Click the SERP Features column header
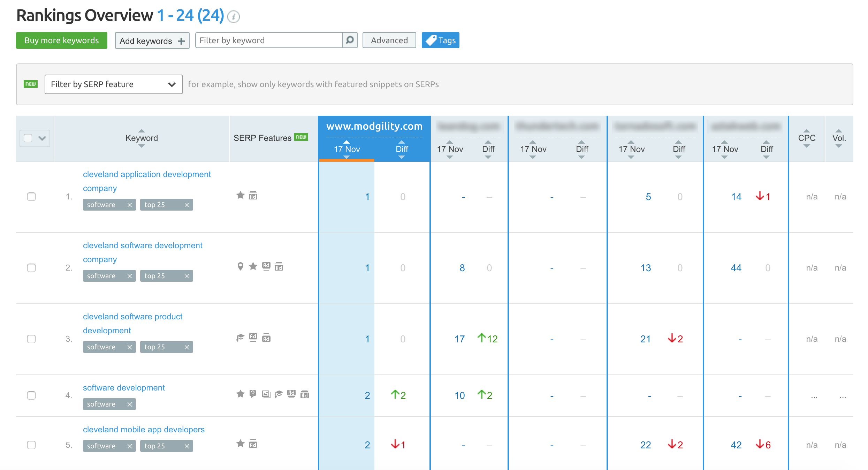 pyautogui.click(x=262, y=138)
